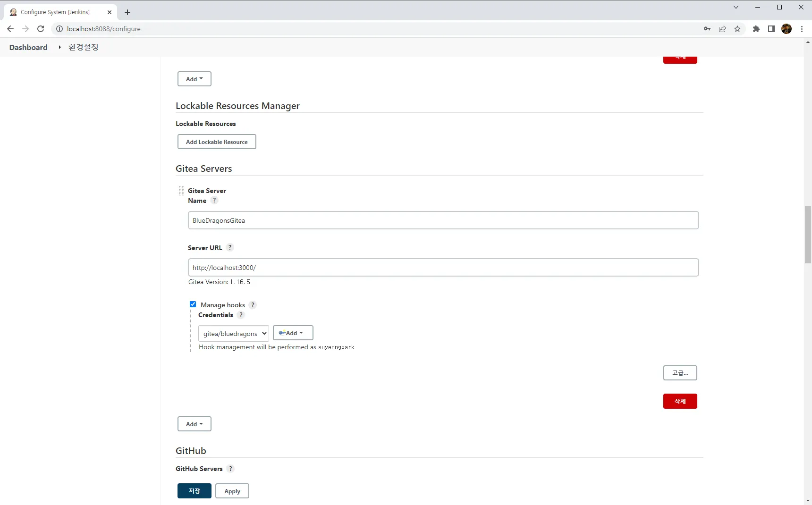The height and width of the screenshot is (505, 812).
Task: Click the Gitea server Name input field
Action: point(443,220)
